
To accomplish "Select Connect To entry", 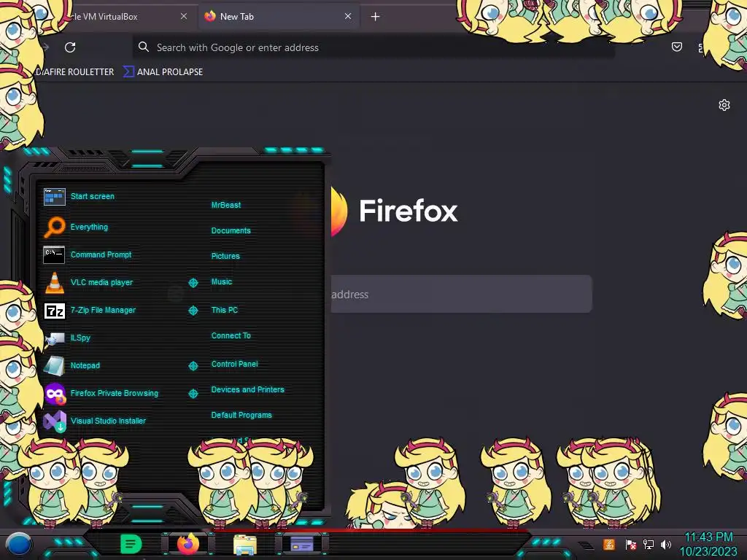I will click(231, 335).
